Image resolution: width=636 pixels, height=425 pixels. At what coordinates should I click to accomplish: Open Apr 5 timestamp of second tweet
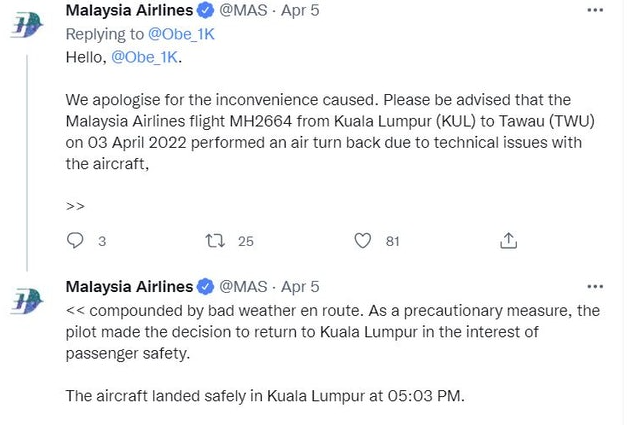pos(300,287)
